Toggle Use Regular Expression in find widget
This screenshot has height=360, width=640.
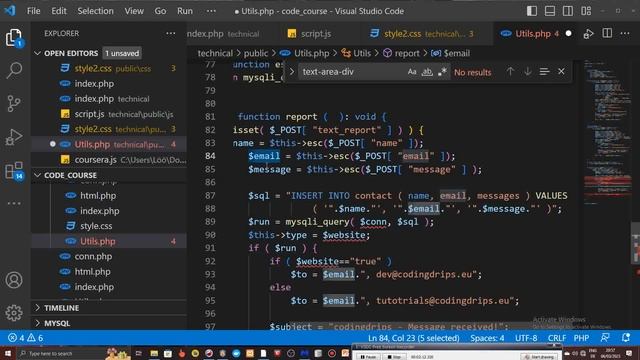442,72
